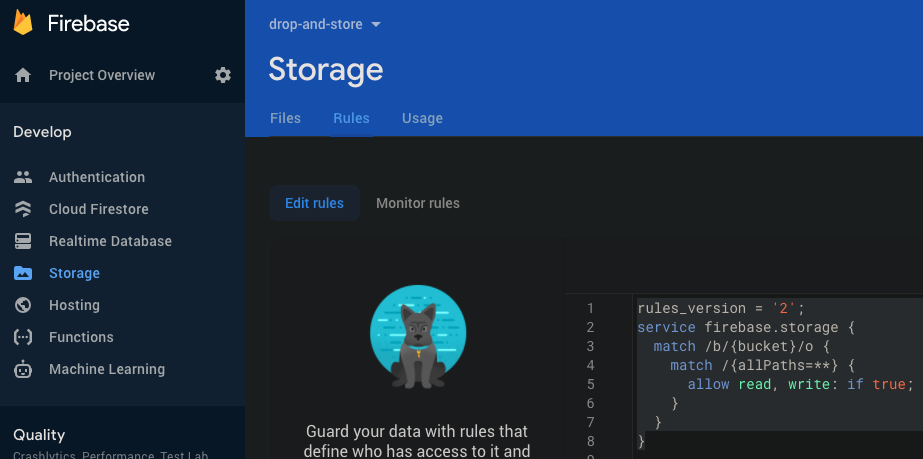
Task: Click the Firebase flame logo
Action: [23, 23]
